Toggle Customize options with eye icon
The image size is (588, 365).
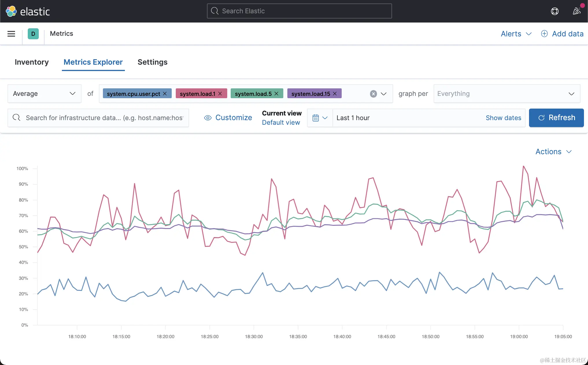pos(228,118)
